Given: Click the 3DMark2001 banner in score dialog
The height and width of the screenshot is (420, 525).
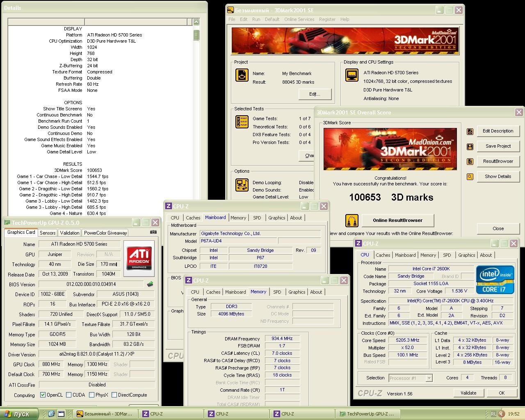Looking at the screenshot, I should coord(390,149).
